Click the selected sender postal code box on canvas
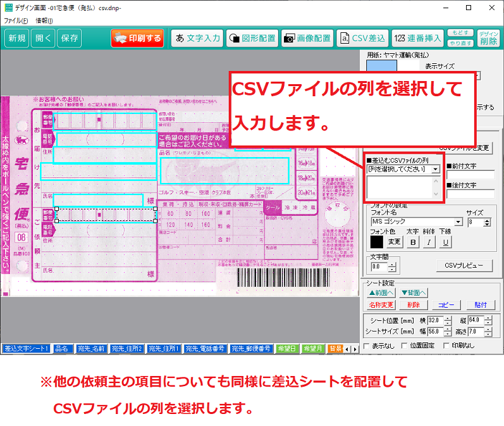 click(x=106, y=215)
